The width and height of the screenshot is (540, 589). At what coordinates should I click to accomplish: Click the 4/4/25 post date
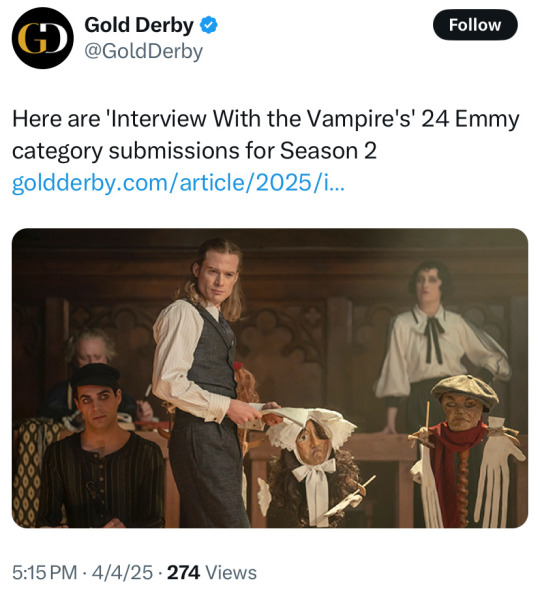click(122, 572)
